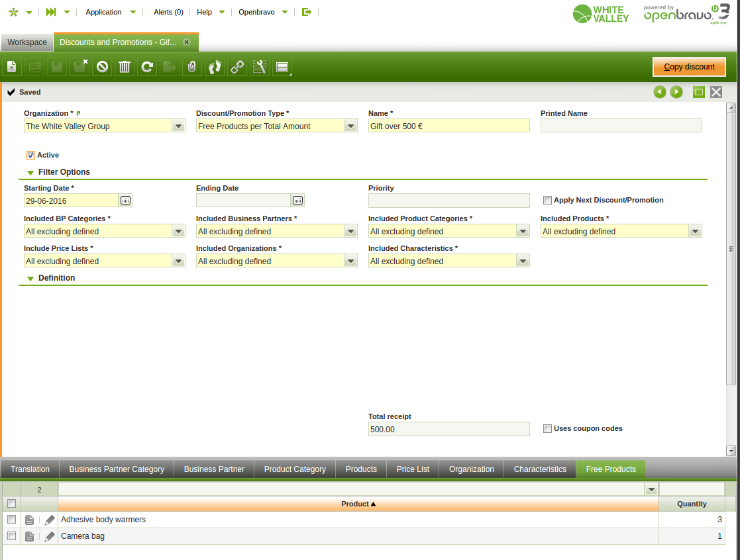Viewport: 740px width, 560px height.
Task: Open the calendar picker for Starting Date
Action: click(x=125, y=201)
